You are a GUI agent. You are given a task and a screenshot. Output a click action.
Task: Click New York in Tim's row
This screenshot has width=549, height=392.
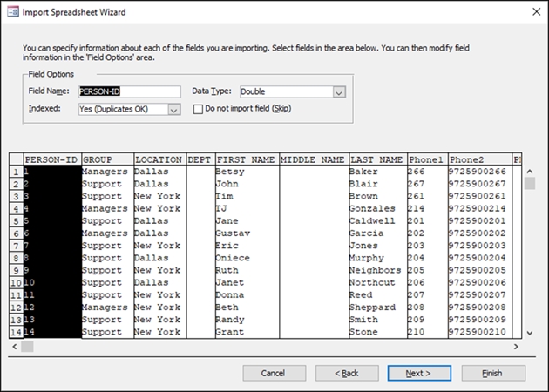[x=157, y=196]
